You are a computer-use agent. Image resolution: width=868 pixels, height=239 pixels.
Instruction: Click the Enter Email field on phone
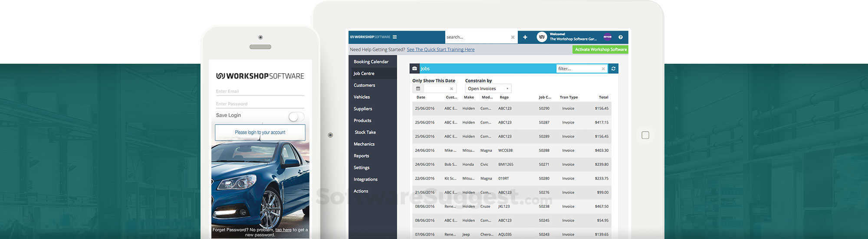click(x=260, y=92)
